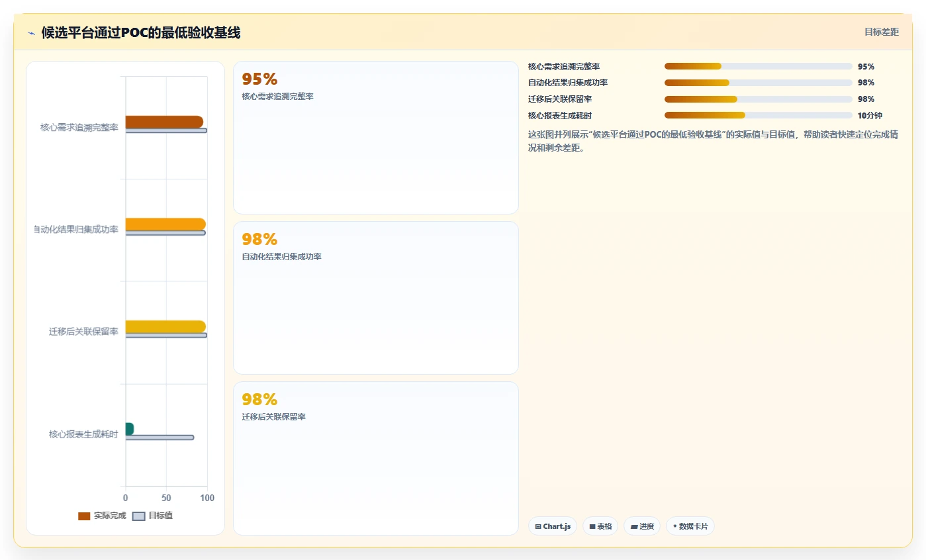
Task: Click the green actual bar for 核心报表生成耗时
Action: [130, 429]
